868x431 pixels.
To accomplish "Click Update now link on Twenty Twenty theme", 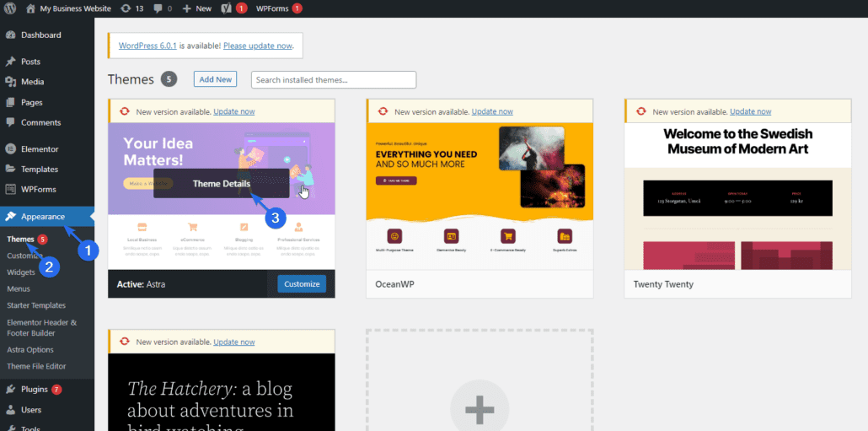I will click(751, 111).
